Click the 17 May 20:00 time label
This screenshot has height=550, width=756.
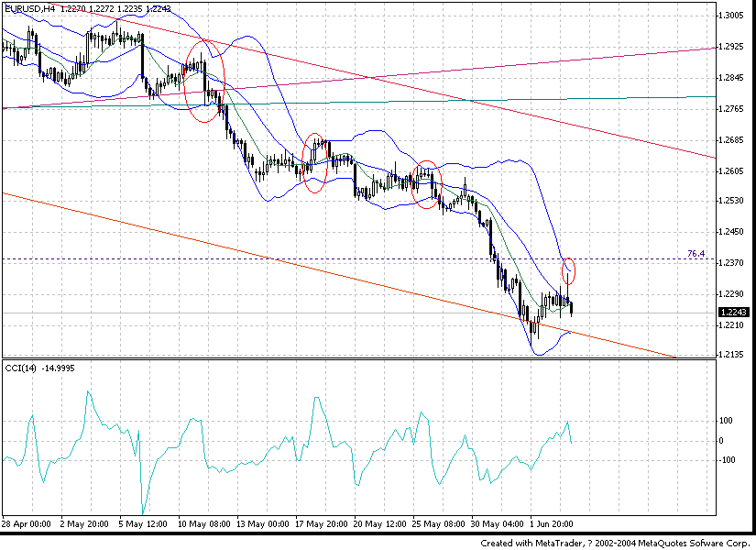coord(321,524)
